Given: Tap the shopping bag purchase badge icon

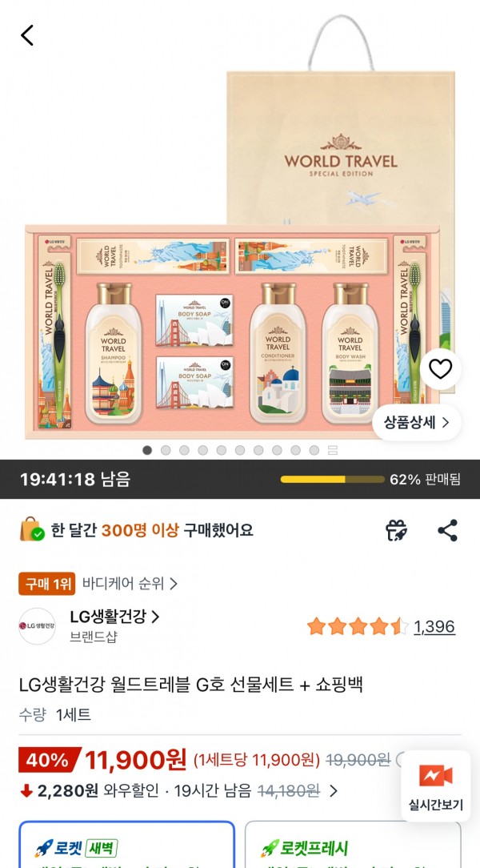Looking at the screenshot, I should 32,530.
